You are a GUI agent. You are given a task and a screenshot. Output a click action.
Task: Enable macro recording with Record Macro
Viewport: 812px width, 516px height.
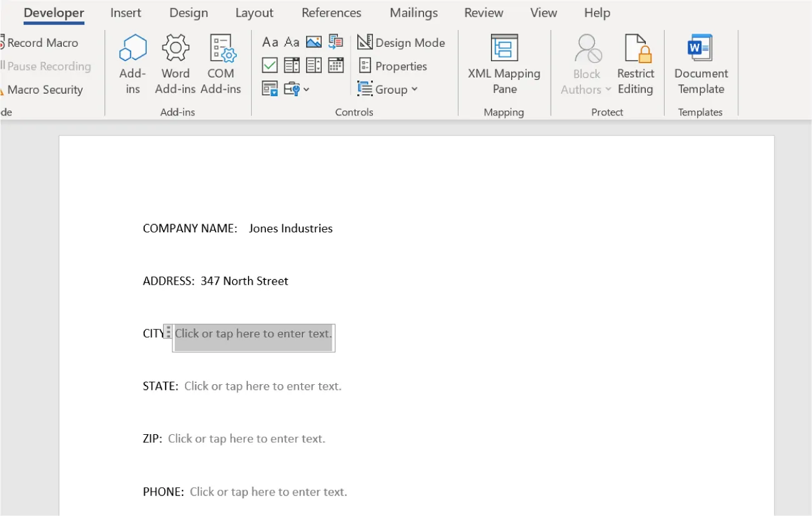pos(42,42)
